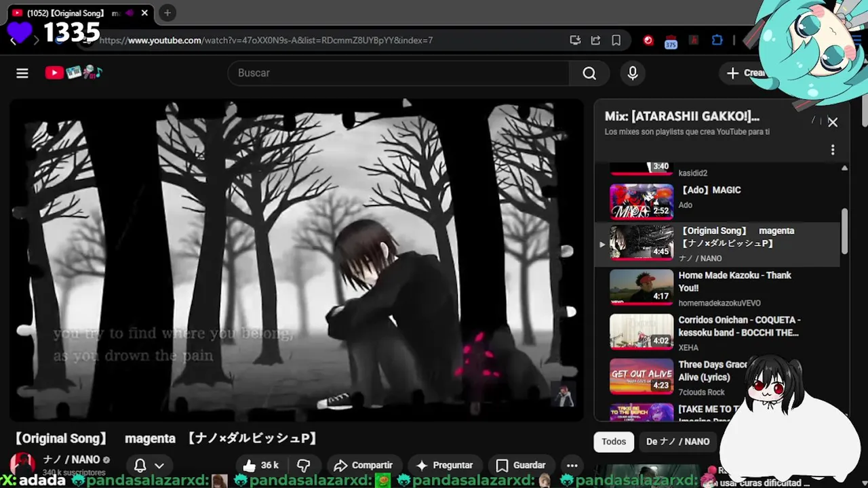Click the channel watermark in video corner
The width and height of the screenshot is (868, 488).
pyautogui.click(x=564, y=395)
